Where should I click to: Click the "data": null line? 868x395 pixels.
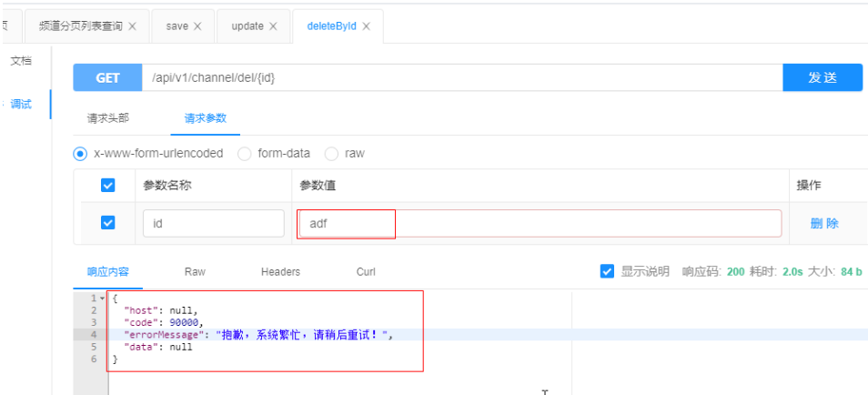tap(158, 347)
